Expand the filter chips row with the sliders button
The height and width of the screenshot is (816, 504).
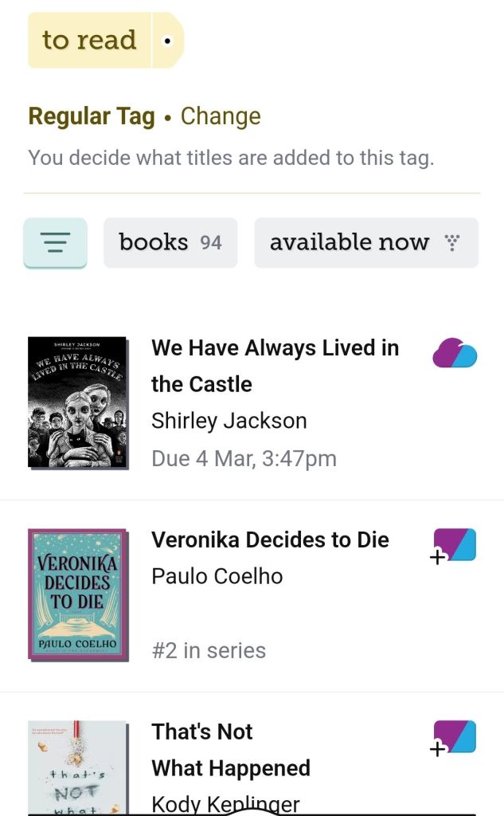[54, 243]
